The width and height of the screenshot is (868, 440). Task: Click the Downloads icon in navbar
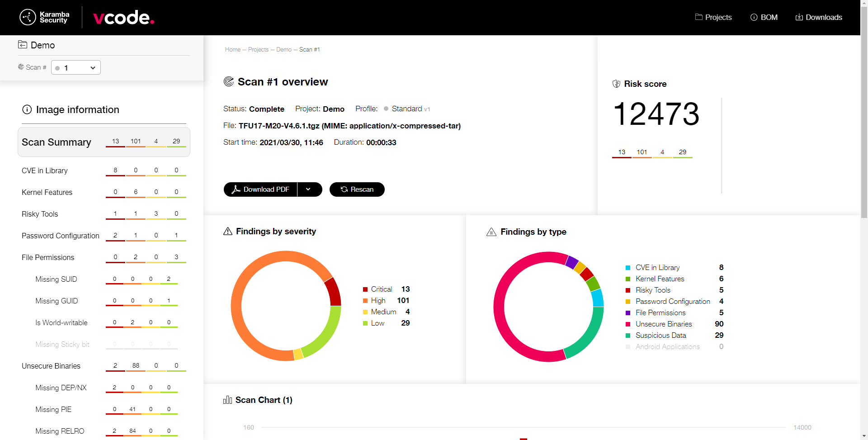(799, 17)
